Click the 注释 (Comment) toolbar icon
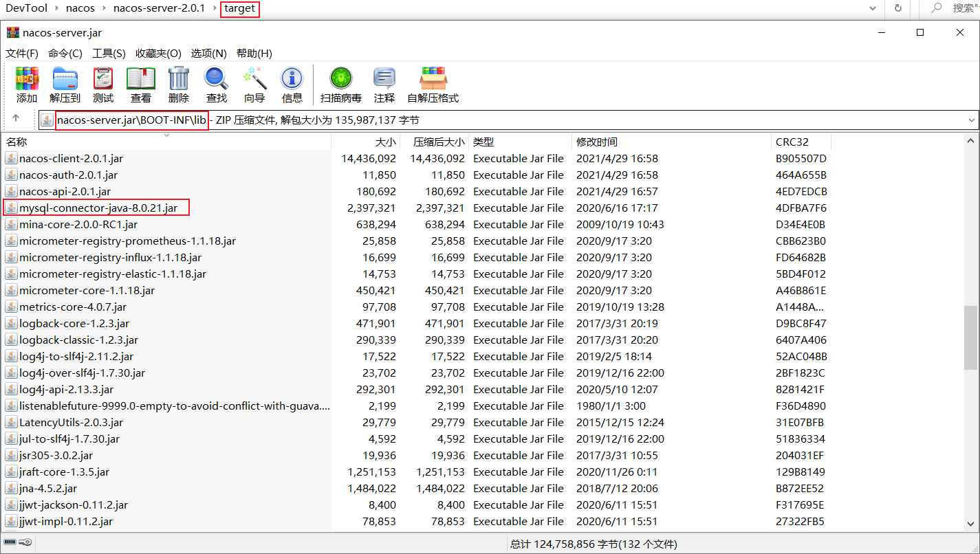Image resolution: width=980 pixels, height=554 pixels. (x=384, y=78)
